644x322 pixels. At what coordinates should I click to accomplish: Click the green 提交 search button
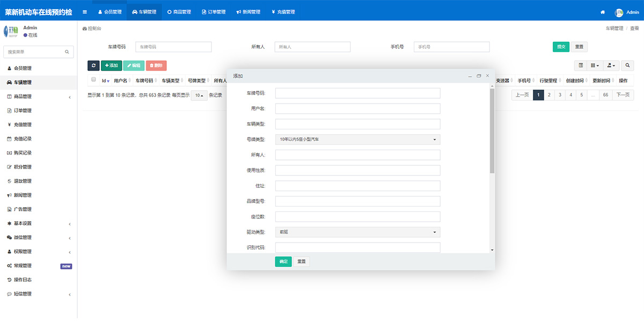tap(561, 47)
